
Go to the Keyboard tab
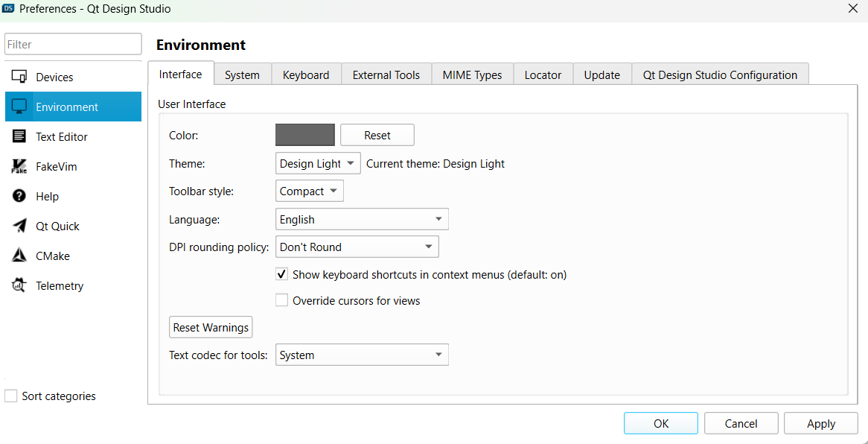coord(306,74)
